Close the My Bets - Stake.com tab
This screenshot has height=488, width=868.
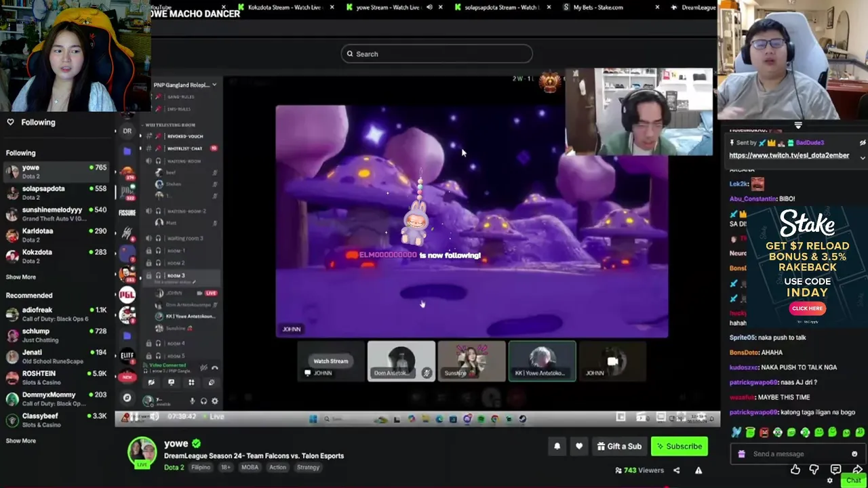click(x=657, y=7)
